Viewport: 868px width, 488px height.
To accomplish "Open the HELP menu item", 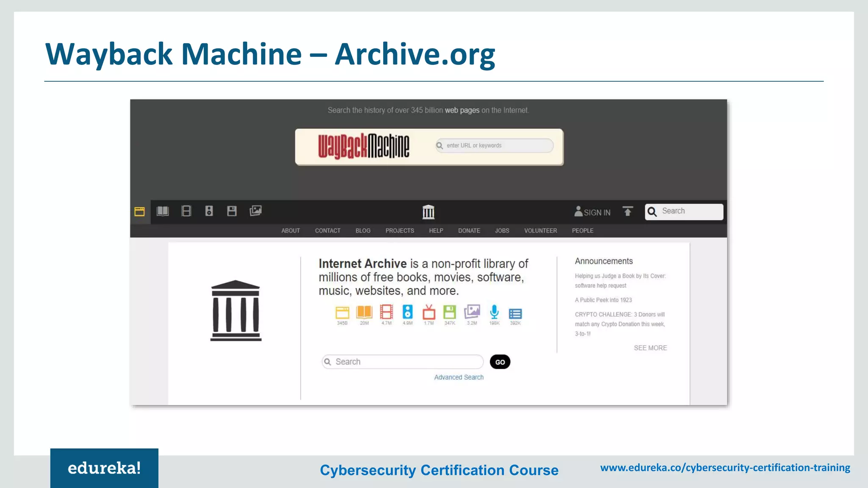I will [x=436, y=231].
